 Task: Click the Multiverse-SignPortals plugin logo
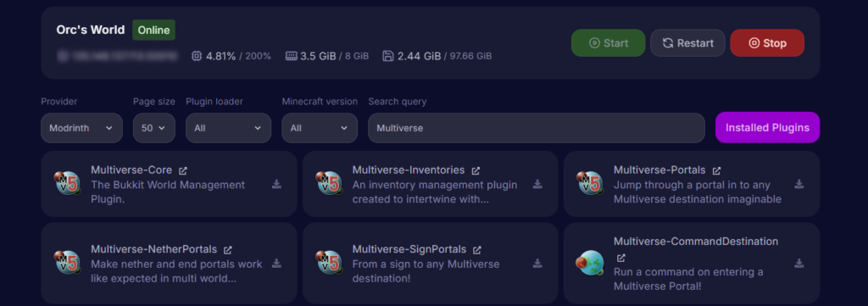pos(329,262)
